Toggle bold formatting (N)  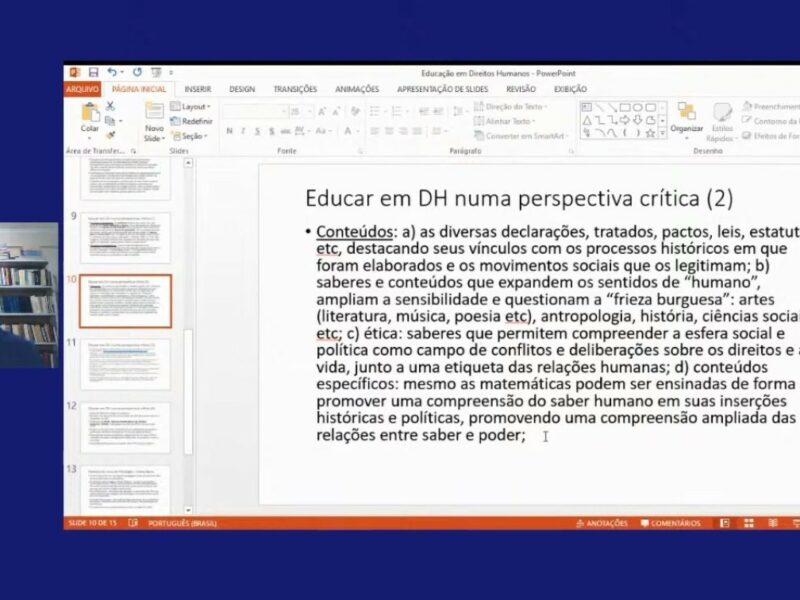coord(229,131)
